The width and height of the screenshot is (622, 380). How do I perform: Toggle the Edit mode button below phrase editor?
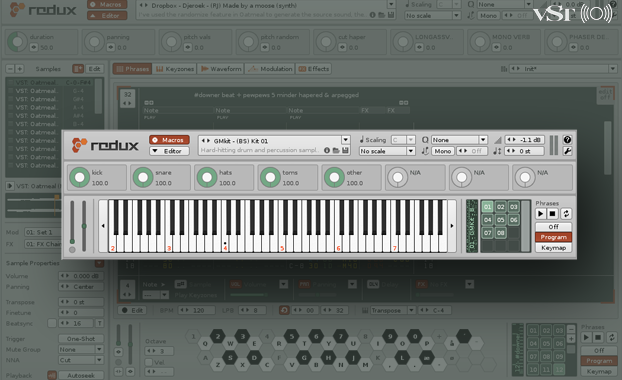click(x=132, y=310)
